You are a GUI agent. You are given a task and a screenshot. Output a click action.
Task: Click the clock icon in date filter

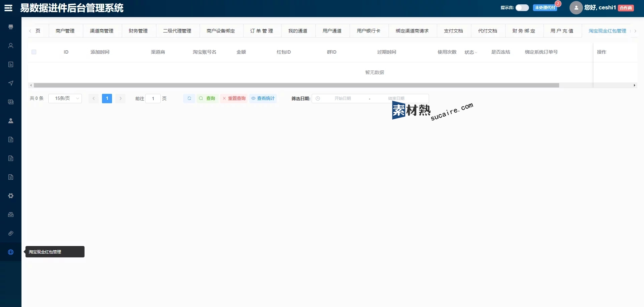(318, 99)
